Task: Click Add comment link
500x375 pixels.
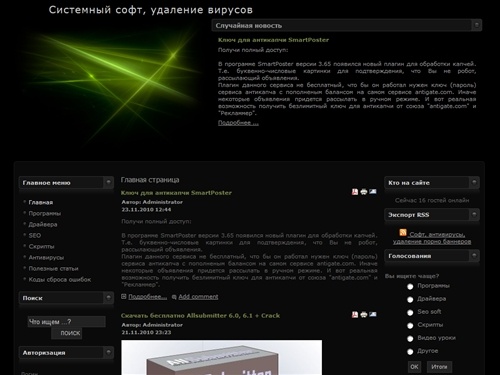Action: pos(198,297)
